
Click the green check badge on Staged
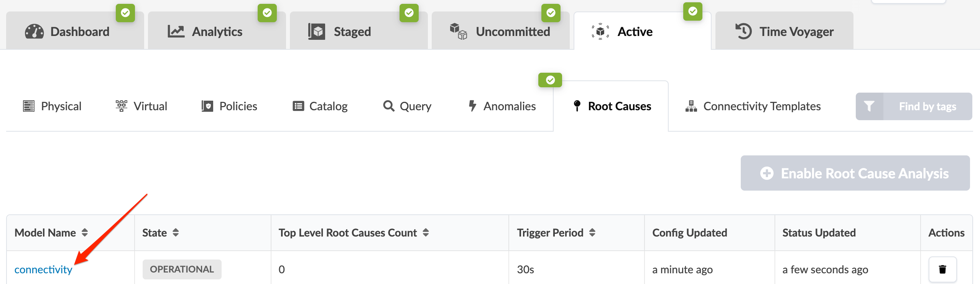tap(409, 13)
